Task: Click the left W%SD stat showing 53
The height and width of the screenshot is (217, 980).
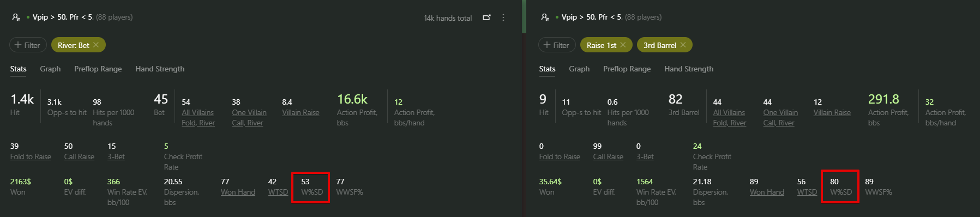Action: click(312, 187)
